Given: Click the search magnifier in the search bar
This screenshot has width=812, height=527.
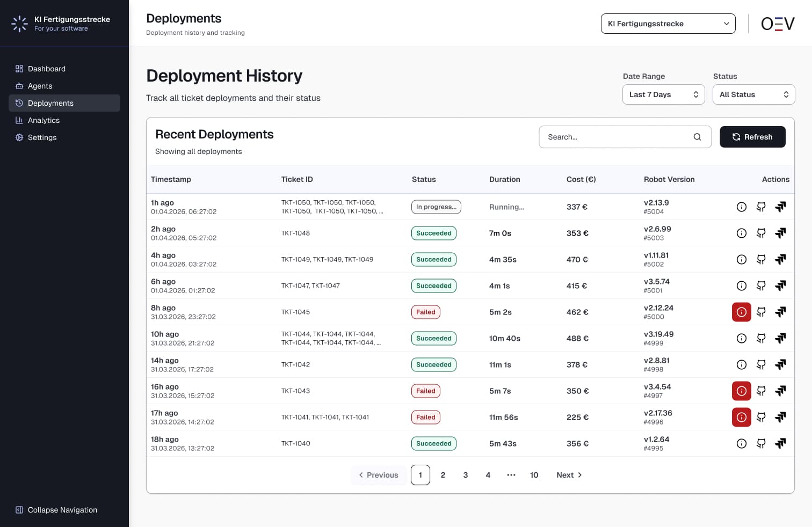Looking at the screenshot, I should [x=697, y=137].
